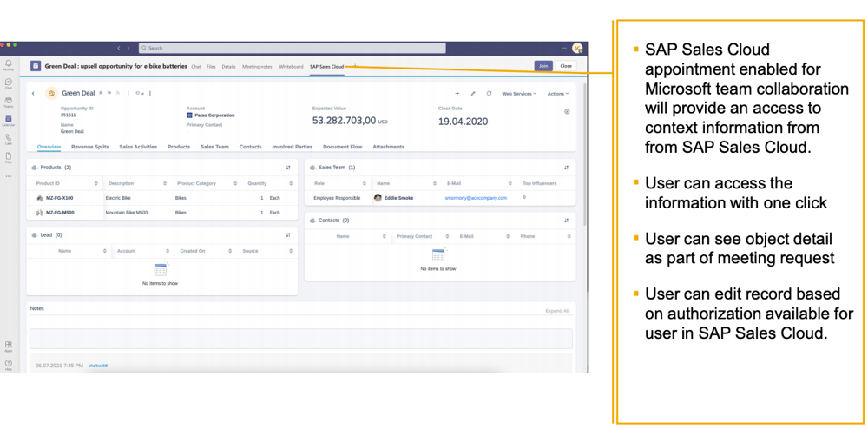Open the Web Services dropdown
The height and width of the screenshot is (429, 868).
coord(519,94)
